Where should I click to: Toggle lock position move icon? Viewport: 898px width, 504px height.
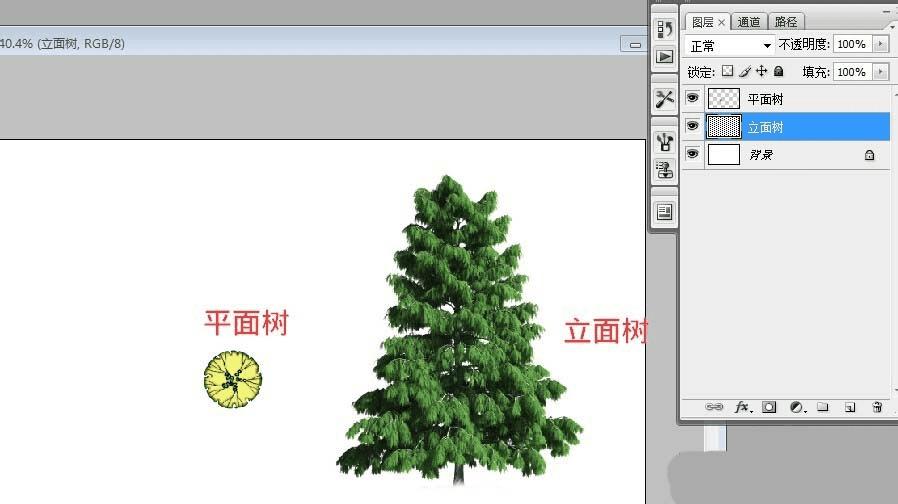pos(761,71)
